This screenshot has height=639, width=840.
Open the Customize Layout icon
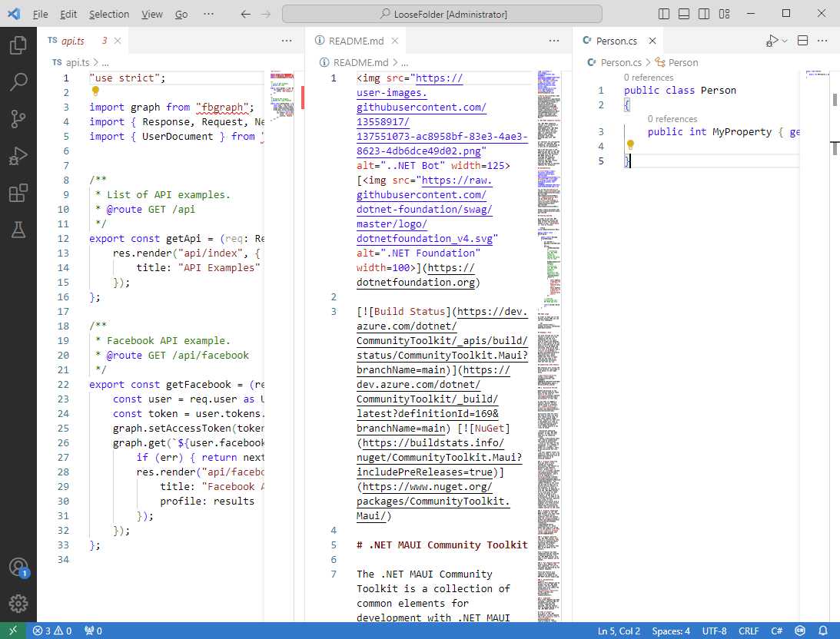724,14
